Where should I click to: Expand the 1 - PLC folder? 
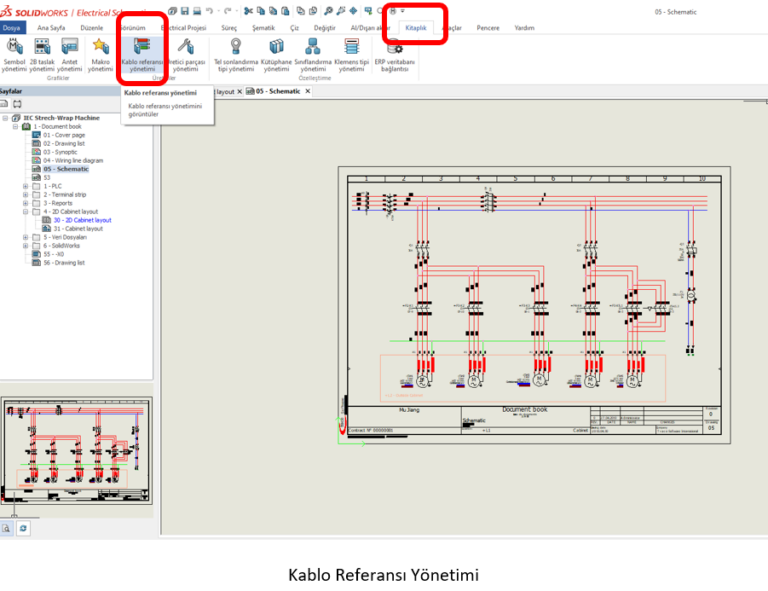(25, 186)
